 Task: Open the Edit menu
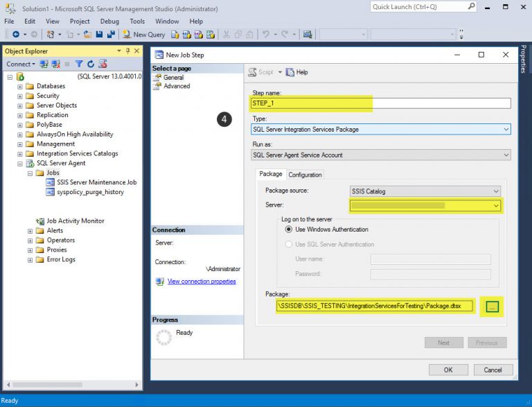pyautogui.click(x=30, y=21)
